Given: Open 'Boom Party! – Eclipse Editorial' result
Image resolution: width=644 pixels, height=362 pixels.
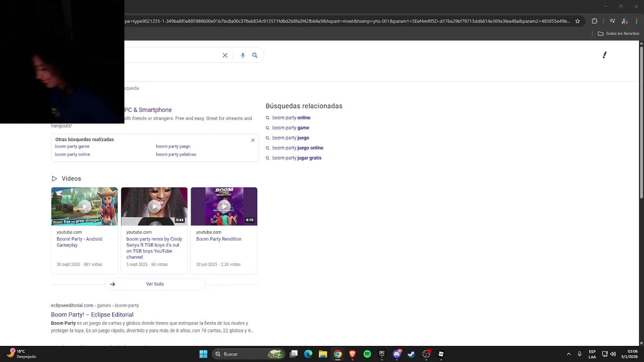Looking at the screenshot, I should pyautogui.click(x=92, y=315).
